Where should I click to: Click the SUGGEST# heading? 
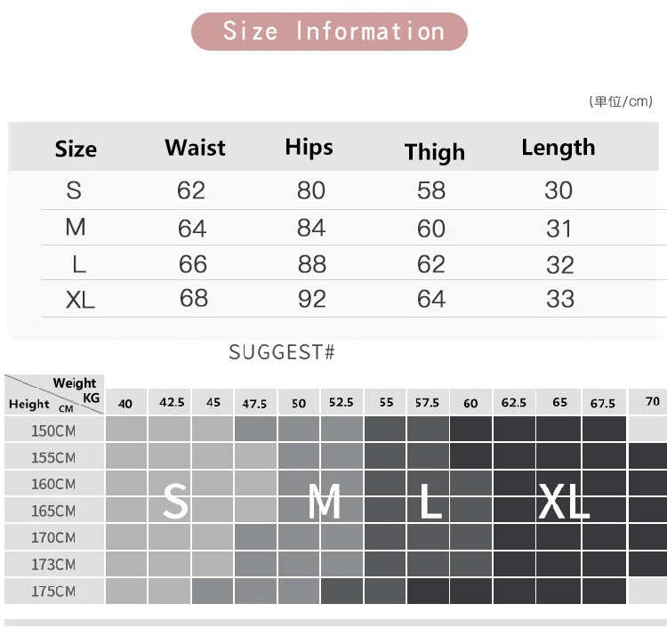(282, 352)
